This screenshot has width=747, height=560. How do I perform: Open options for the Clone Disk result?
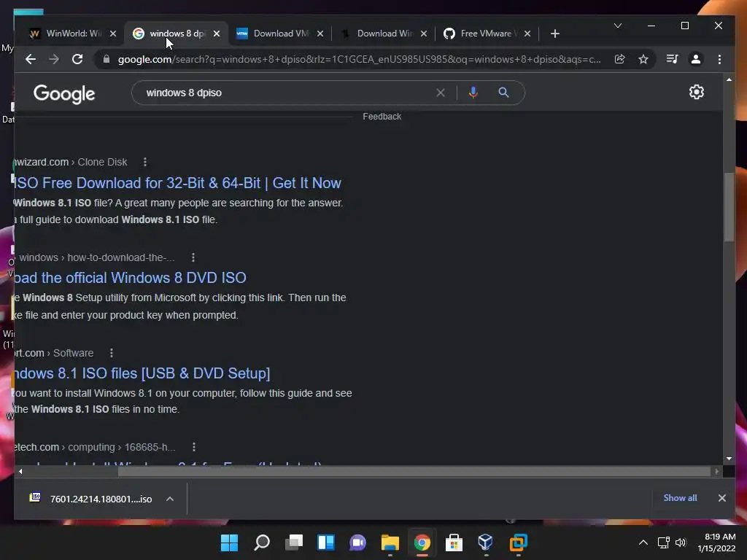point(145,163)
